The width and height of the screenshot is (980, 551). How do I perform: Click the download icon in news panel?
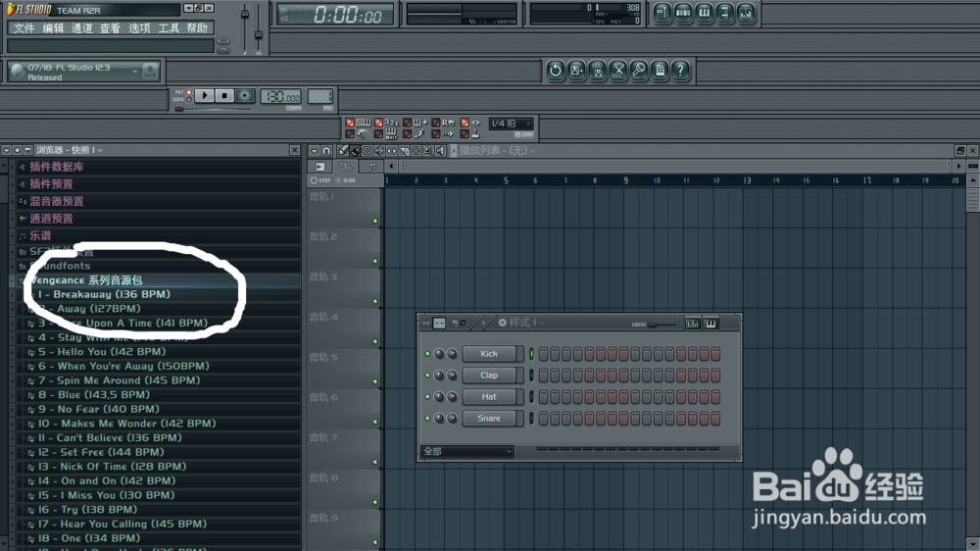150,71
